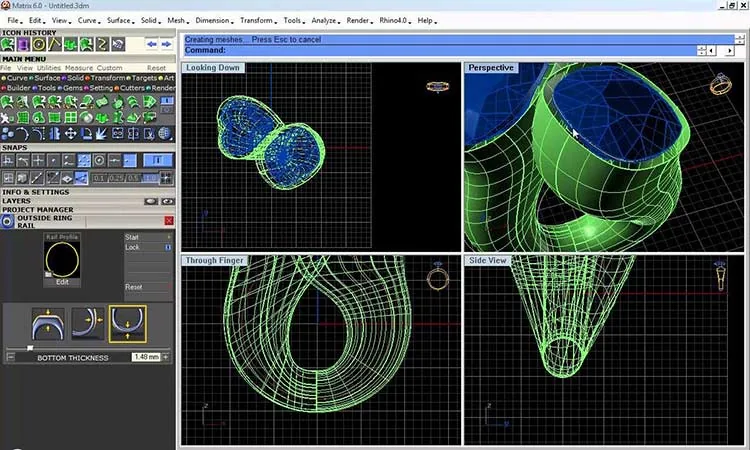Click the Command input line
The height and width of the screenshot is (450, 750).
point(440,50)
